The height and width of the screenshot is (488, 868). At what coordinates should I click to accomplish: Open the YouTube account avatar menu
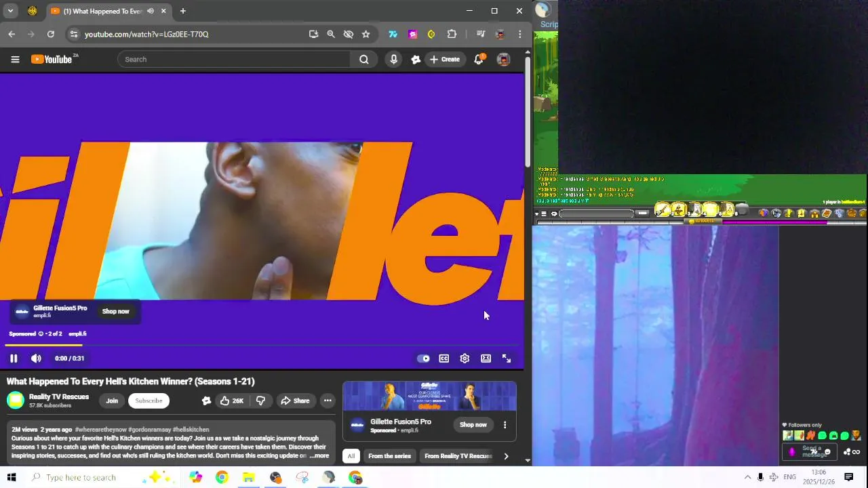pos(503,60)
